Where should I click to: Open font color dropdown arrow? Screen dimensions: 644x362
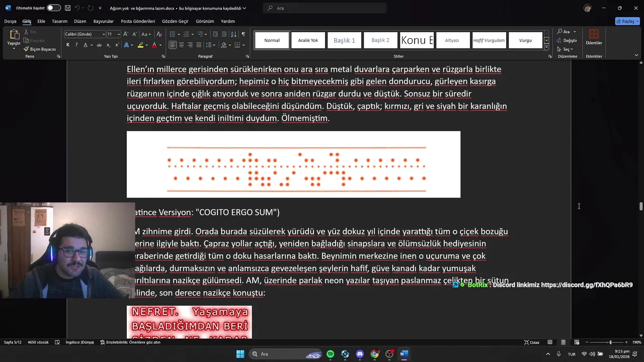[160, 45]
